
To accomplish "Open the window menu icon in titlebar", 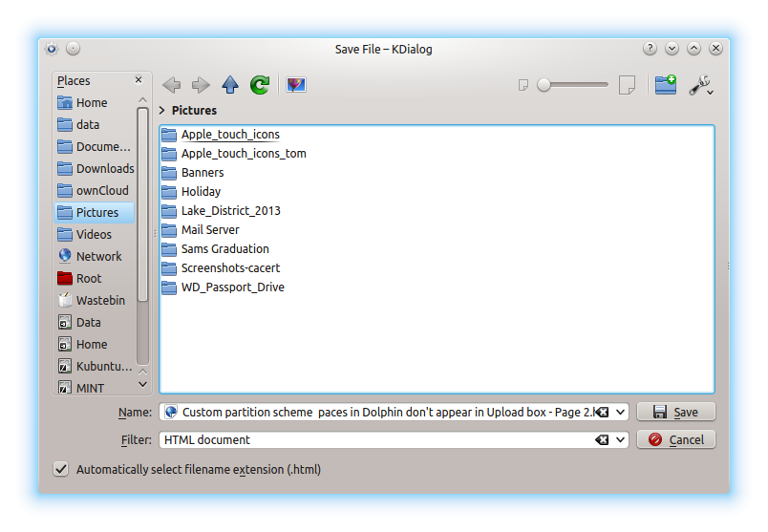I will (x=52, y=49).
